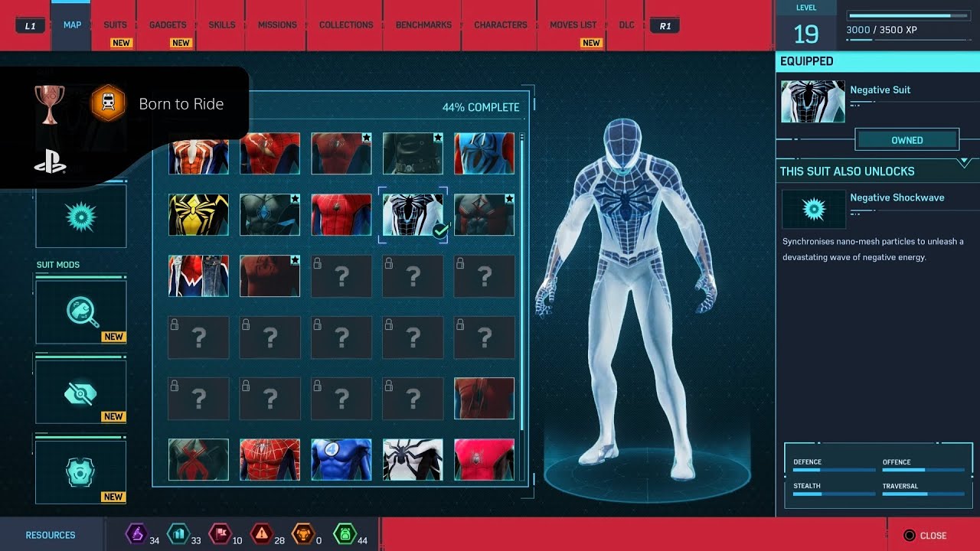Click the Negative Shockwave power icon in details panel
This screenshot has height=551, width=980.
pyautogui.click(x=813, y=209)
